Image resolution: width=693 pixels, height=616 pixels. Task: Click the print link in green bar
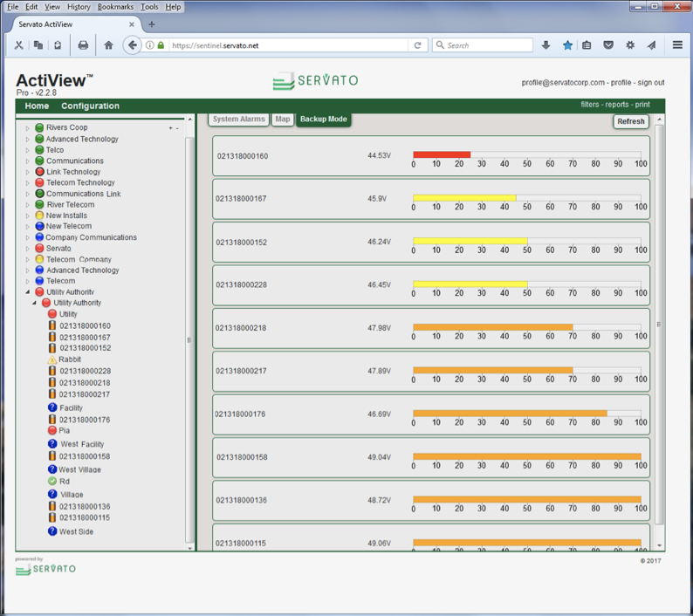pos(642,105)
